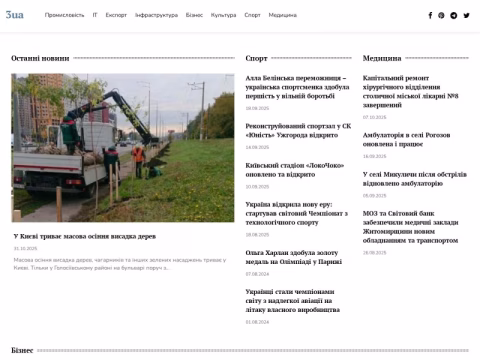The image size is (480, 360).
Task: Open Амбулаторія в селі Рогозов article
Action: click(406, 140)
